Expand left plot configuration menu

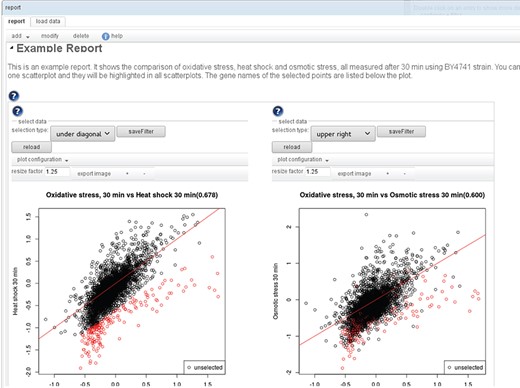[42, 160]
